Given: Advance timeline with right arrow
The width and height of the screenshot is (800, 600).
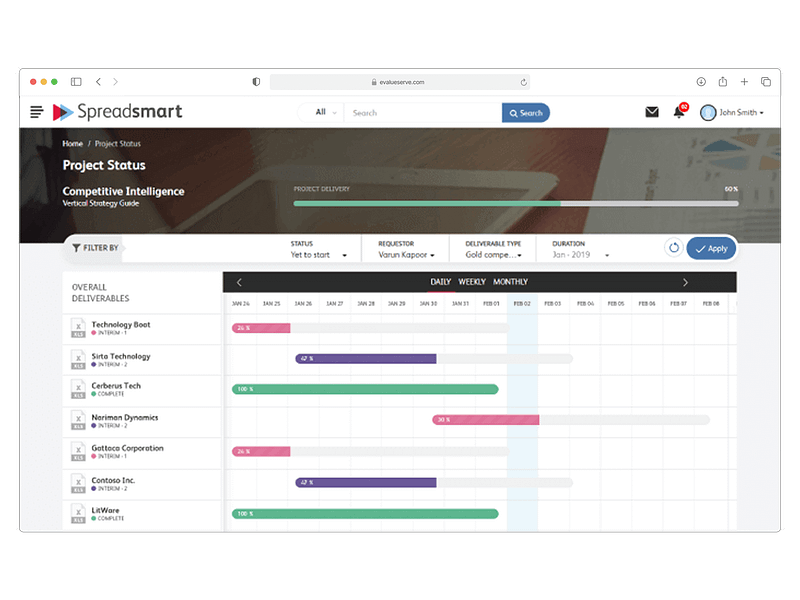Looking at the screenshot, I should (685, 282).
